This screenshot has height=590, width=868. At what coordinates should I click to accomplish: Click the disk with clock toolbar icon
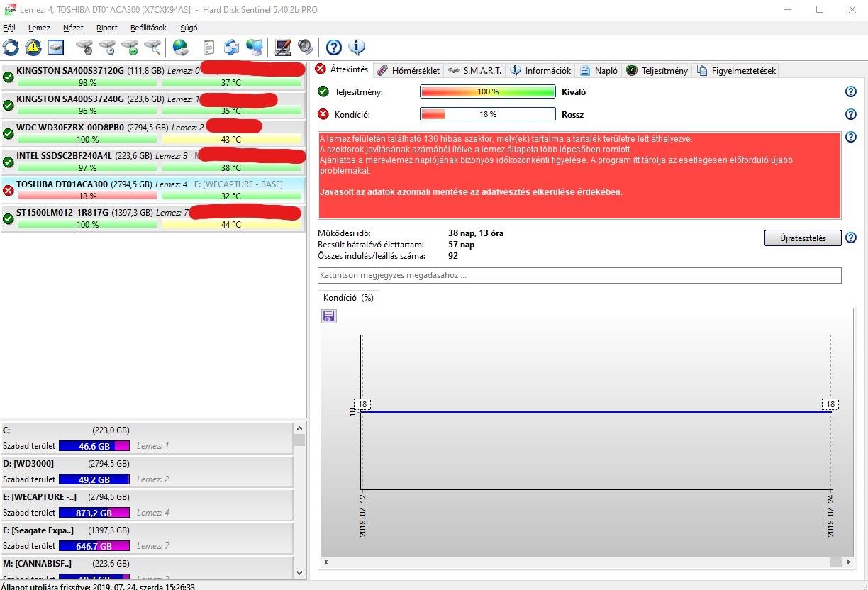107,48
